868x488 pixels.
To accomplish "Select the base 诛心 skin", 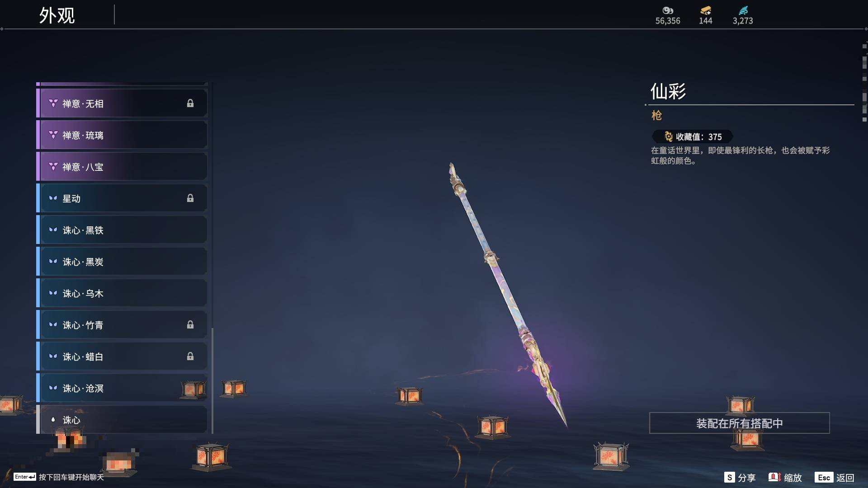I will [122, 420].
